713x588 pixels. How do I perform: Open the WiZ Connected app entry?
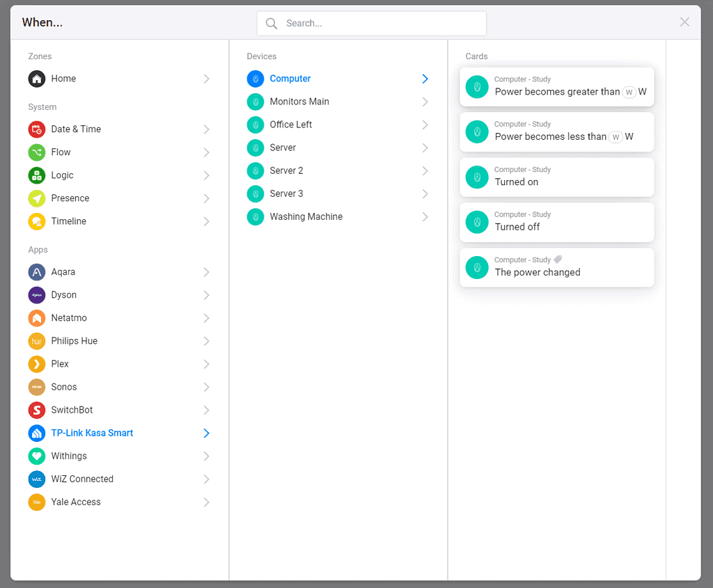pos(82,479)
